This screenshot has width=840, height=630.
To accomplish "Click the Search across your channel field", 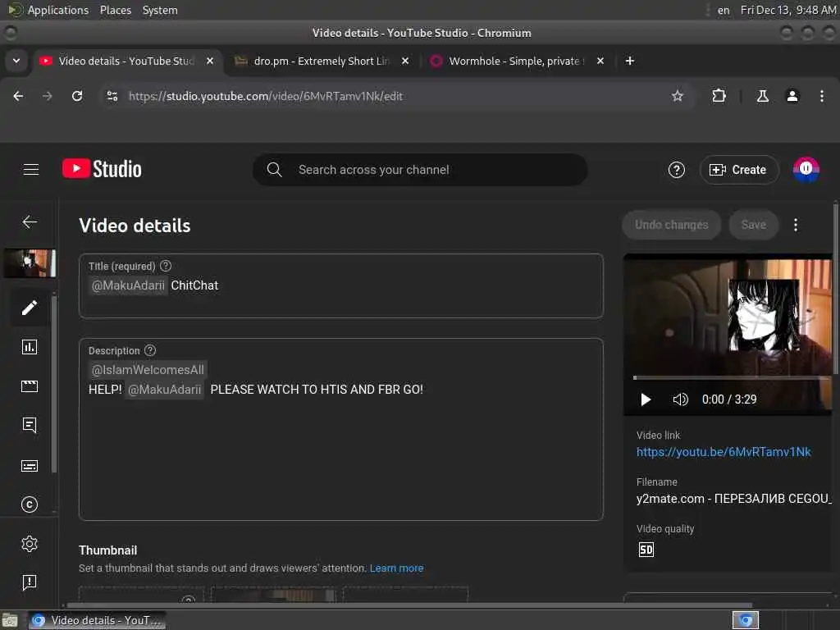I will coord(420,170).
